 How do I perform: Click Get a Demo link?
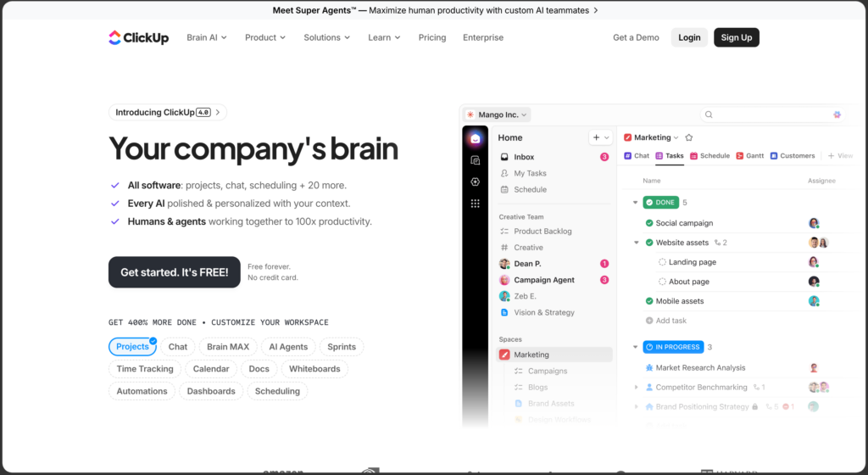pyautogui.click(x=636, y=37)
